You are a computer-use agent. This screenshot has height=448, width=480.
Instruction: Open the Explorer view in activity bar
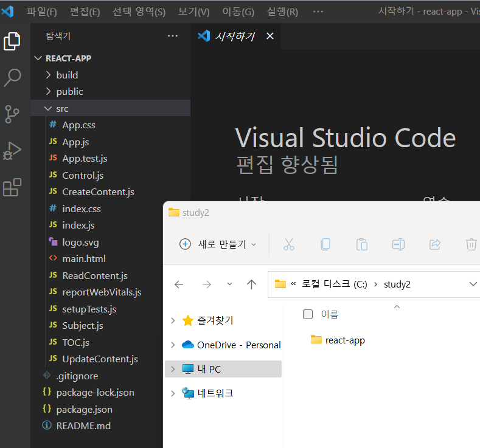(x=12, y=41)
